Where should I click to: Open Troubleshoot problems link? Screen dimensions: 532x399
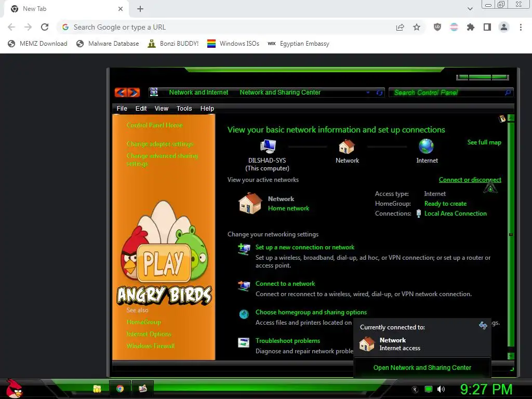coord(287,341)
